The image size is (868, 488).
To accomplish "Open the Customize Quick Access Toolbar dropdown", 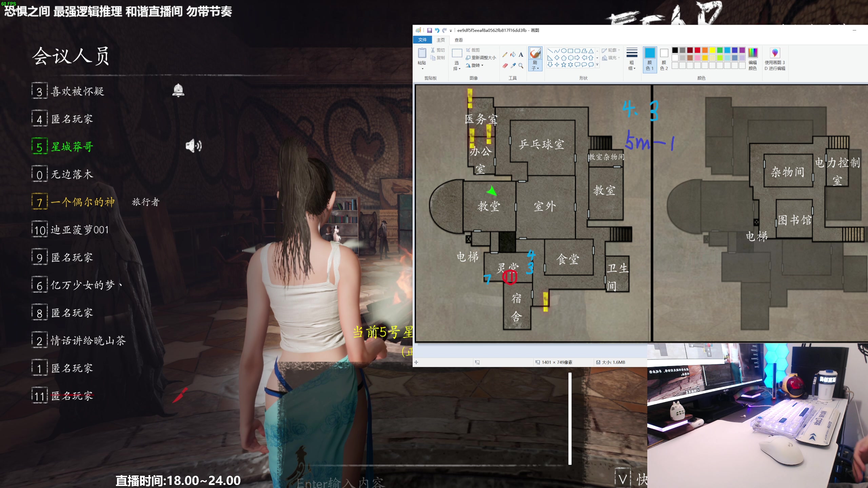I will tap(451, 30).
